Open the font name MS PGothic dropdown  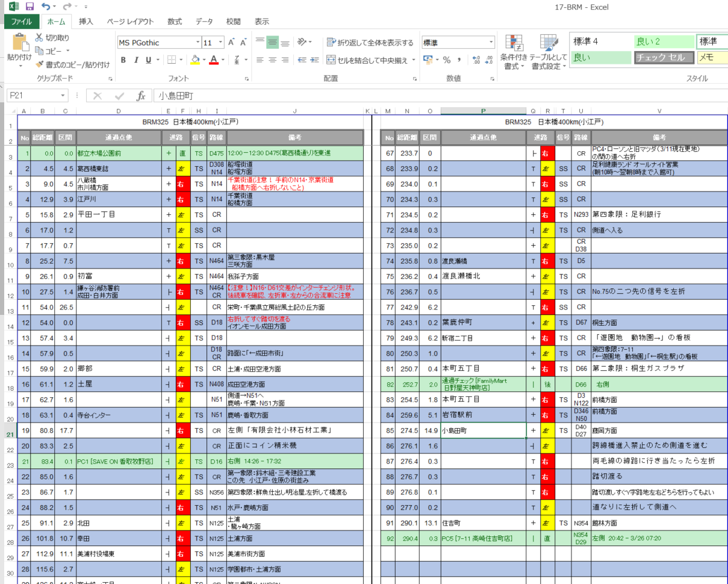pos(198,43)
